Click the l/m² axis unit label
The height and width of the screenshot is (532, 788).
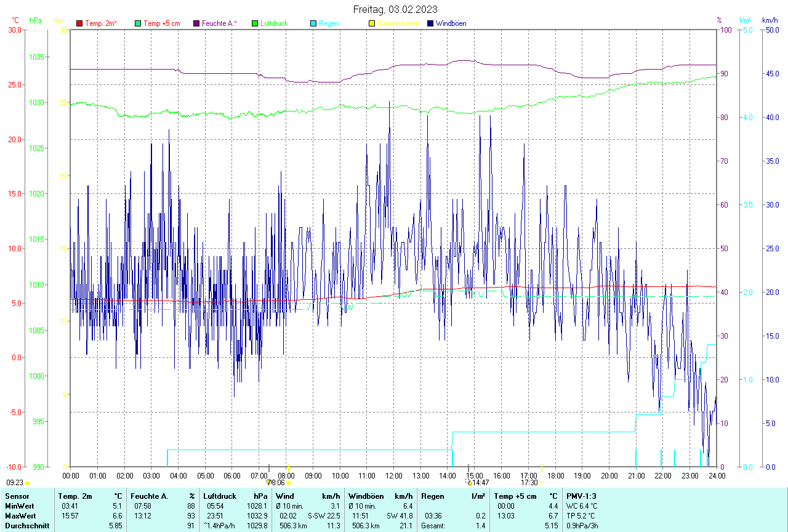744,20
